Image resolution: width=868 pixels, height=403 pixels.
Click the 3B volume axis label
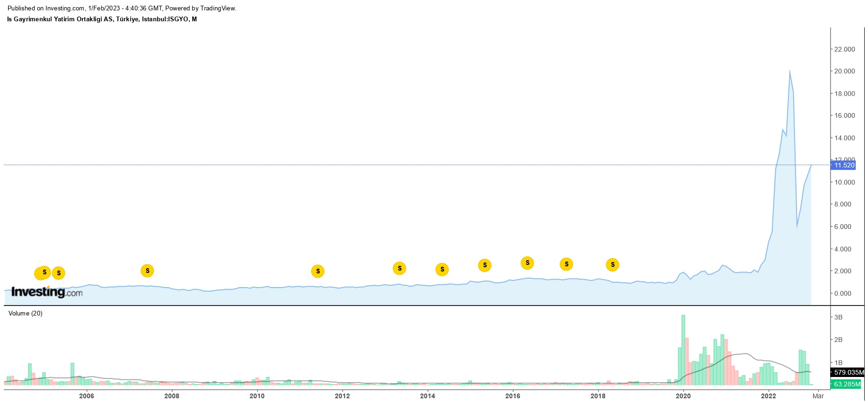838,317
